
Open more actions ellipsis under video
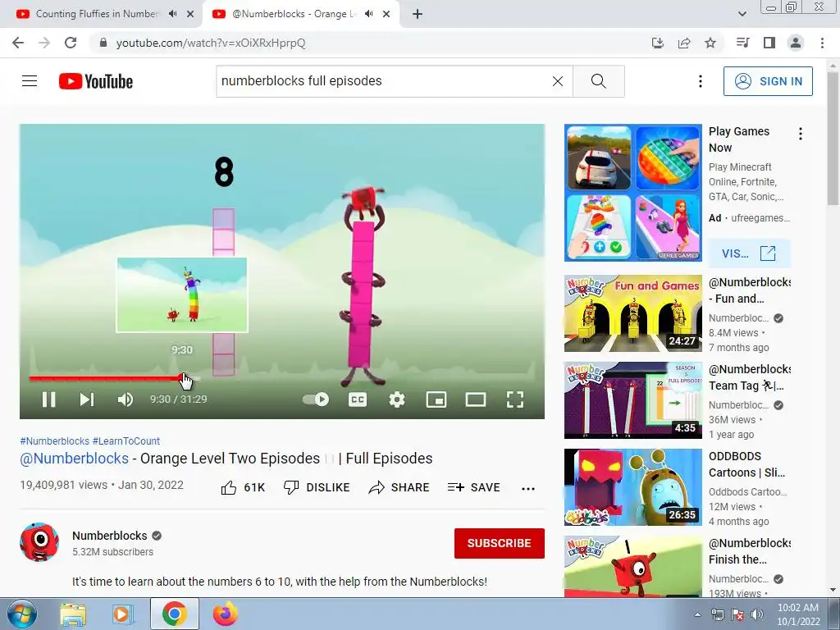pyautogui.click(x=528, y=488)
